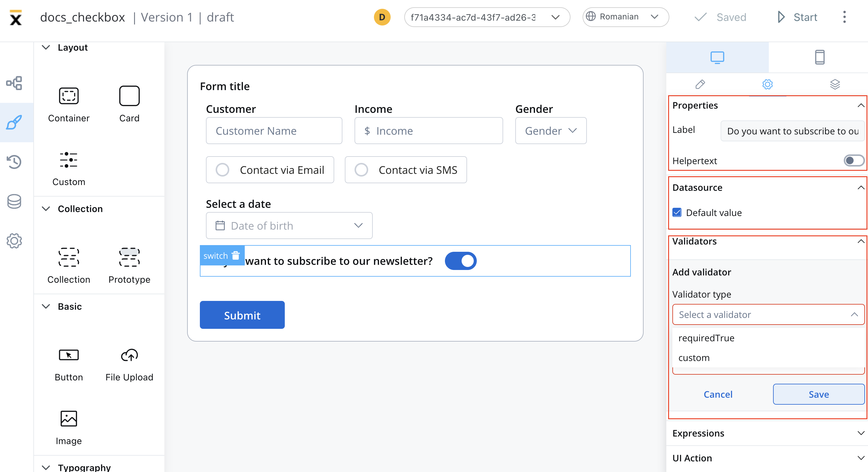Open the version history sidebar icon
Image resolution: width=868 pixels, height=472 pixels.
coord(14,162)
